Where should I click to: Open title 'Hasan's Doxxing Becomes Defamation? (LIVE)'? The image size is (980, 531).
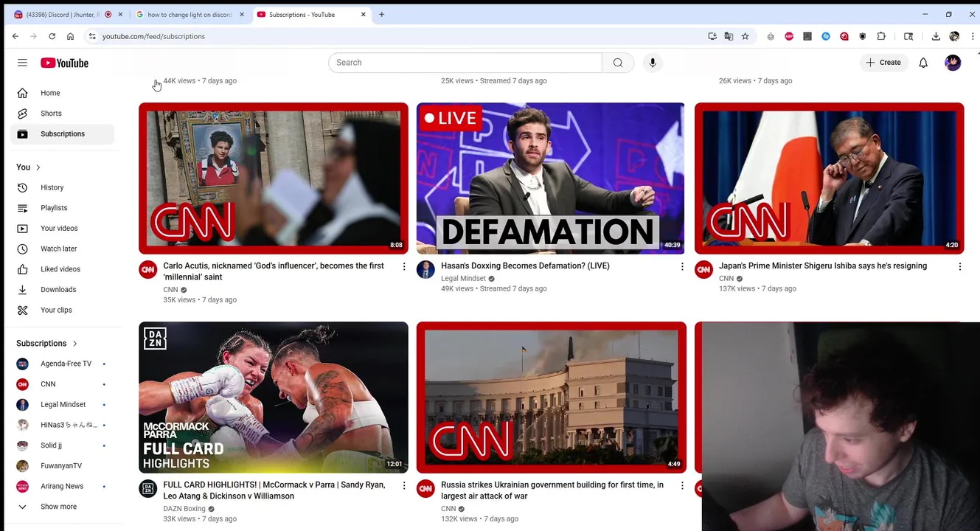(x=525, y=266)
